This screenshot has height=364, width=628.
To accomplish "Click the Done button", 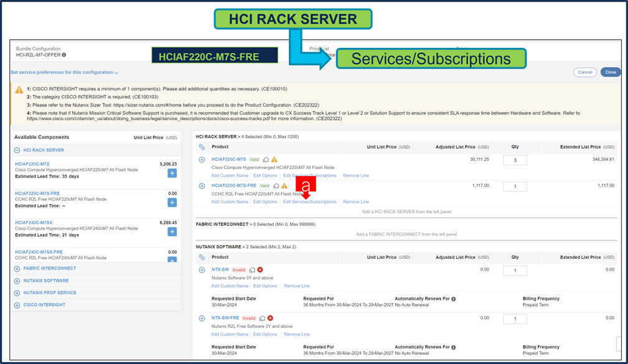I will [611, 72].
